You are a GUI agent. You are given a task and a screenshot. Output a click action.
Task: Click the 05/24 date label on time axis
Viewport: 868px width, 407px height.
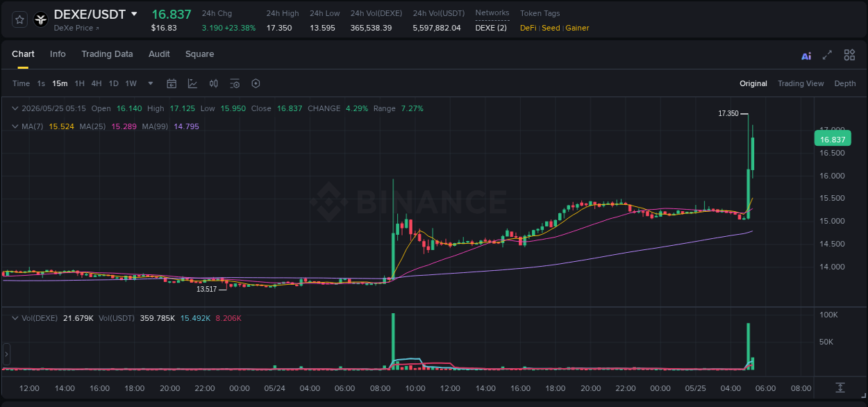[x=274, y=388]
